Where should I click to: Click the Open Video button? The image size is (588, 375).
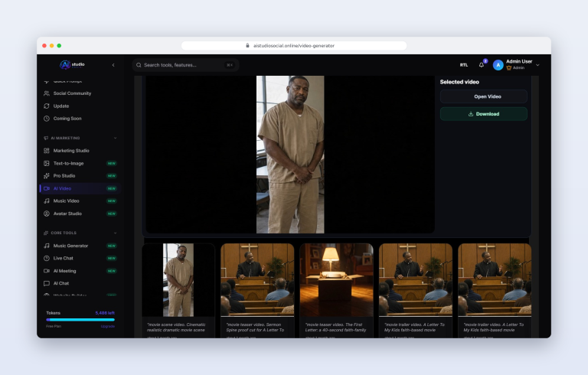(x=483, y=96)
